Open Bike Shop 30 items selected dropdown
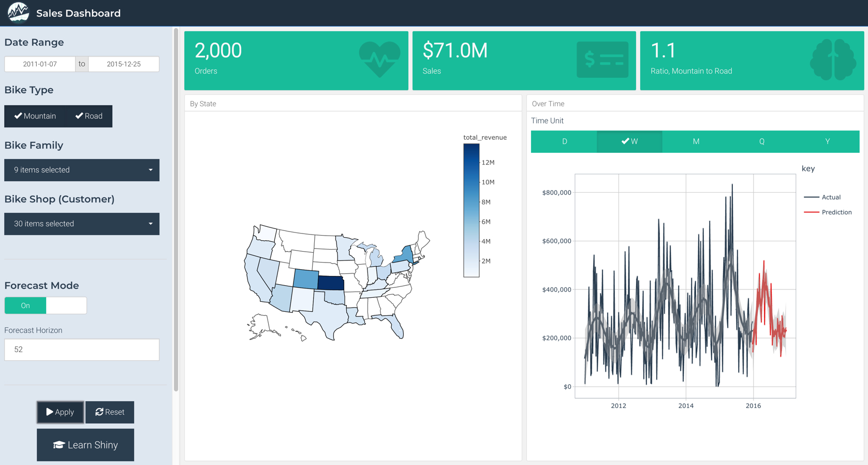The image size is (868, 465). click(x=82, y=224)
